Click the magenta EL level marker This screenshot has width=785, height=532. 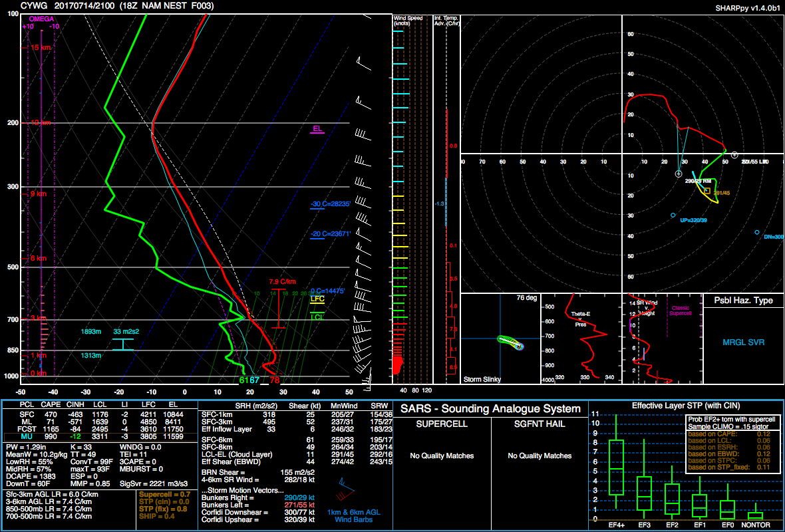[x=317, y=130]
